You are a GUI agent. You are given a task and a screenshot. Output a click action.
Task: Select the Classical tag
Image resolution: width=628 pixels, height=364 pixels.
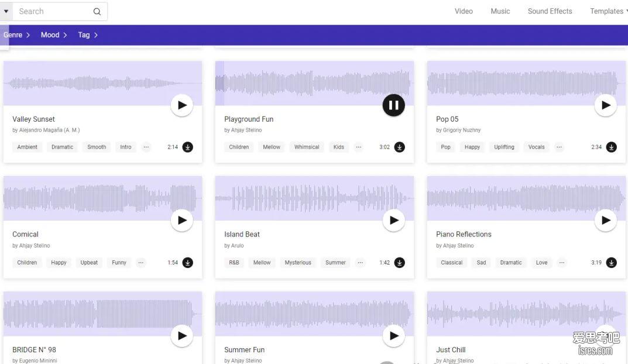(452, 263)
